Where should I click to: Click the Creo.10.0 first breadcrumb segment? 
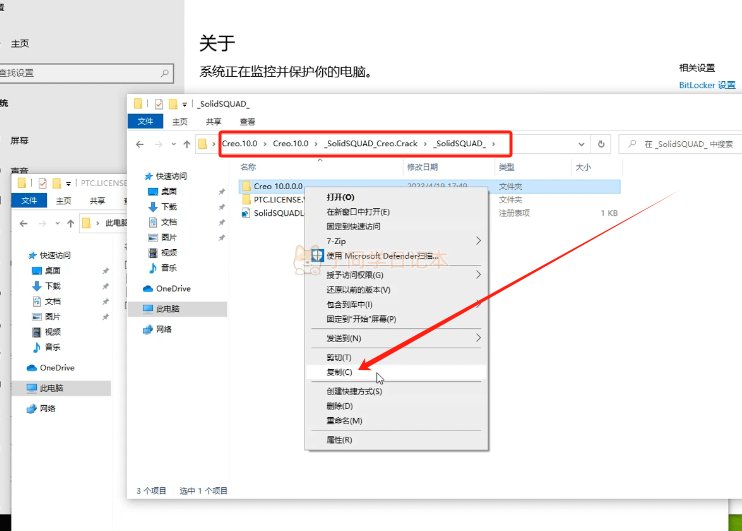tap(239, 143)
